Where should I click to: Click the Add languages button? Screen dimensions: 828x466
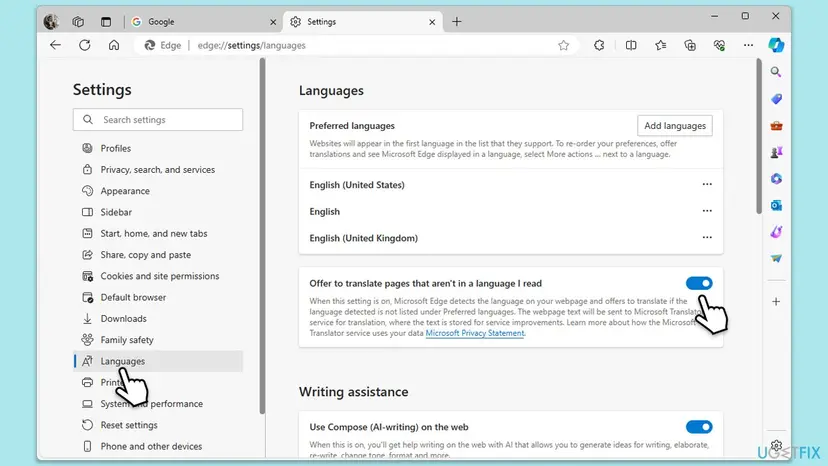[x=674, y=126]
